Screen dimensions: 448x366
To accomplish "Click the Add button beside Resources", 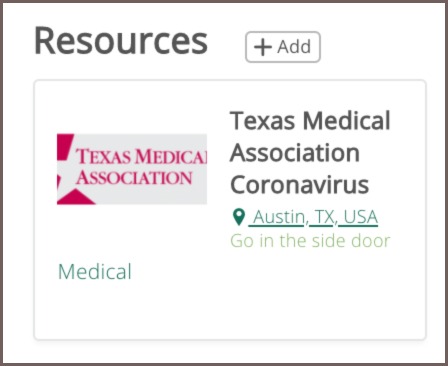I will tap(283, 47).
